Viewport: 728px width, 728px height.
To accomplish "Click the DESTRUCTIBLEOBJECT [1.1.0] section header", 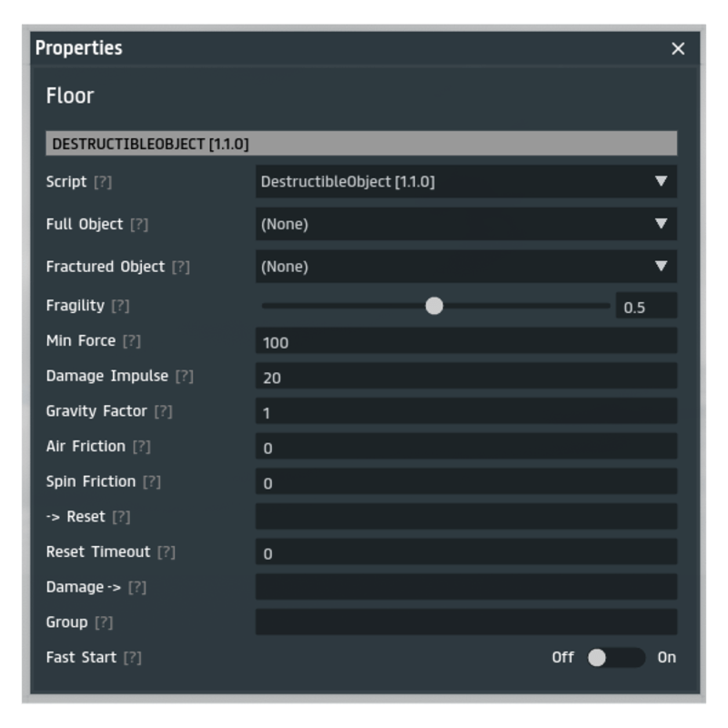I will point(361,144).
